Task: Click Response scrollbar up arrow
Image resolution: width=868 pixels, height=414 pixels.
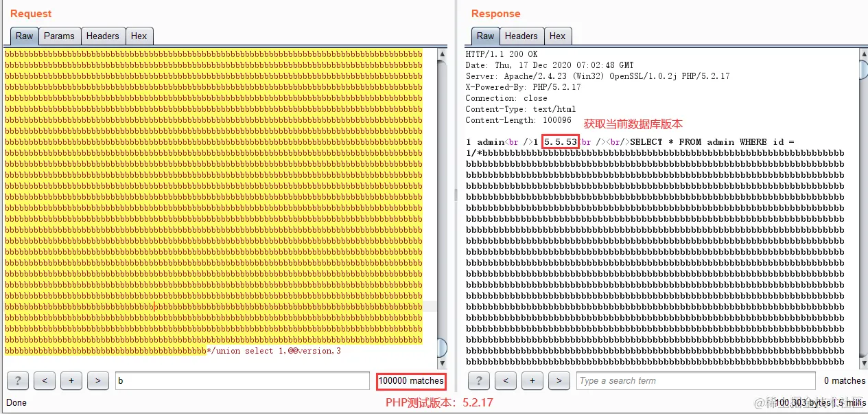Action: 863,54
